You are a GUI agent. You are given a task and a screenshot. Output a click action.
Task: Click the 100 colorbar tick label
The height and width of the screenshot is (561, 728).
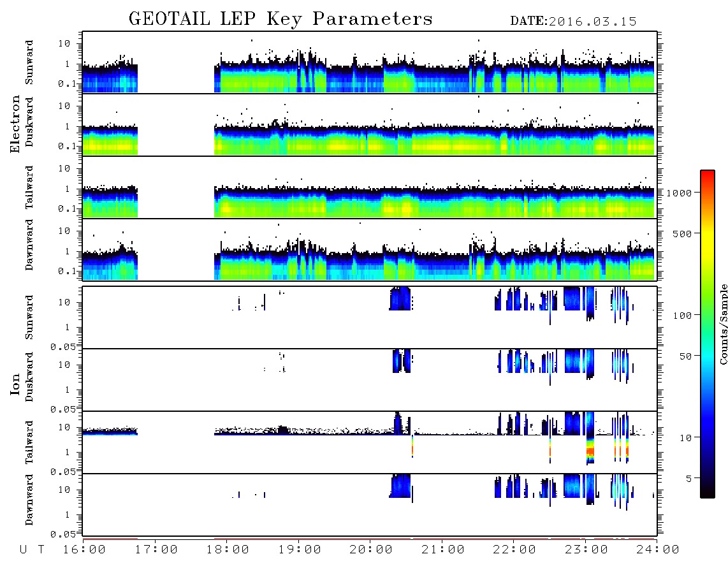point(682,316)
